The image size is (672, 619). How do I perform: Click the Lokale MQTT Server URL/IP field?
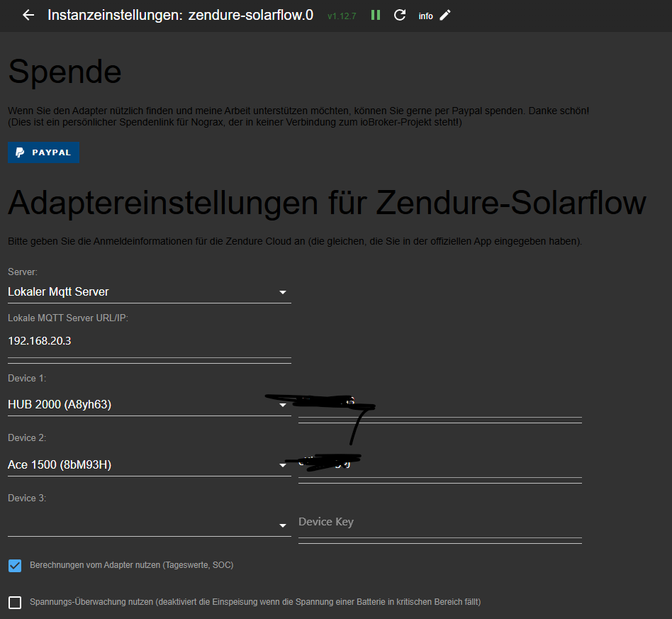pos(149,341)
